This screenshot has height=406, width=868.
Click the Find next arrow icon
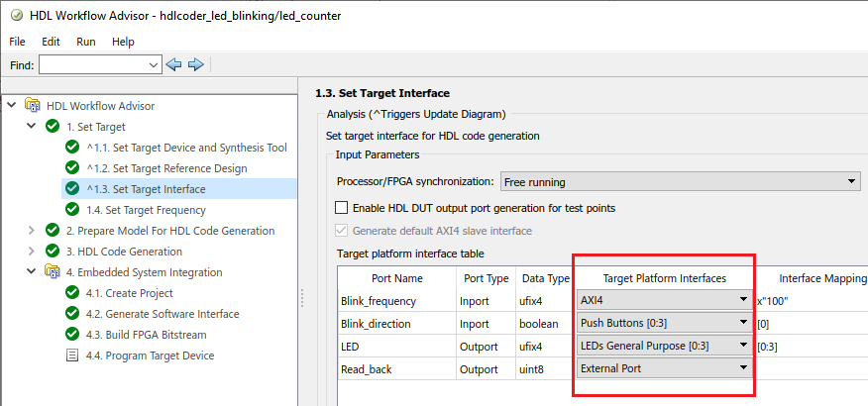point(195,64)
